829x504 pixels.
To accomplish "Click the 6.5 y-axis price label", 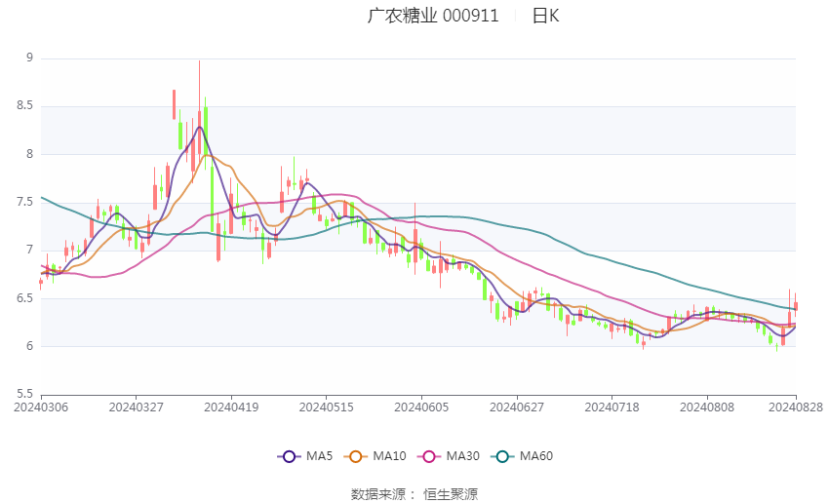I will [24, 298].
